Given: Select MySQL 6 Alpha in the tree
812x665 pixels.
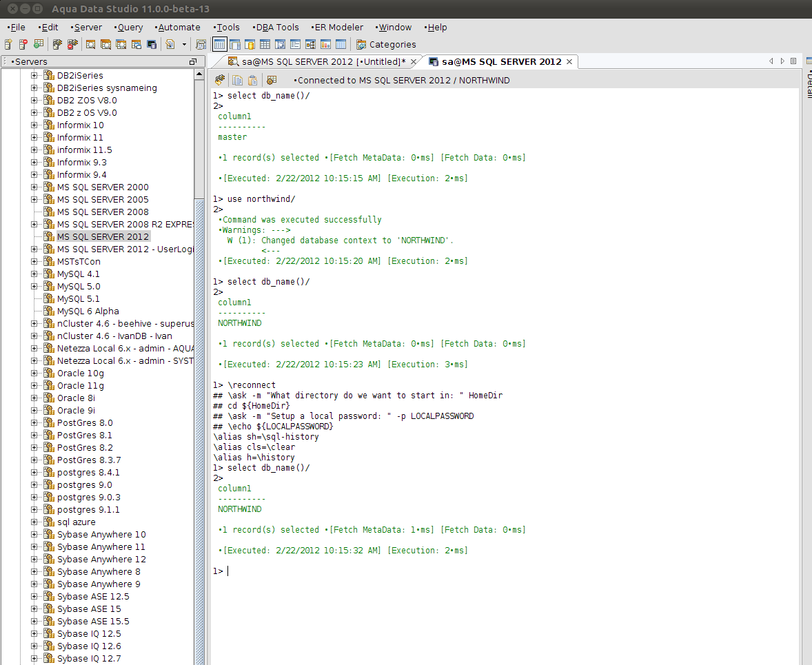Looking at the screenshot, I should 88,311.
